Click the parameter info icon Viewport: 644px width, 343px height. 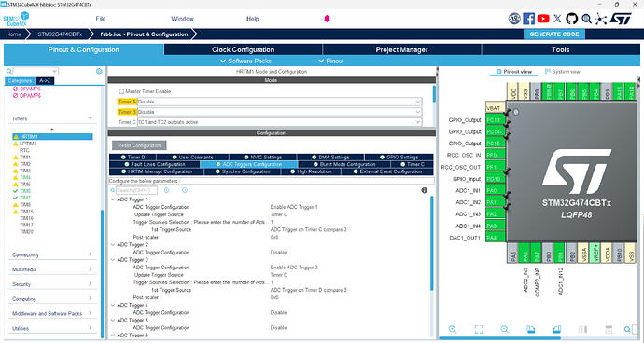click(425, 190)
